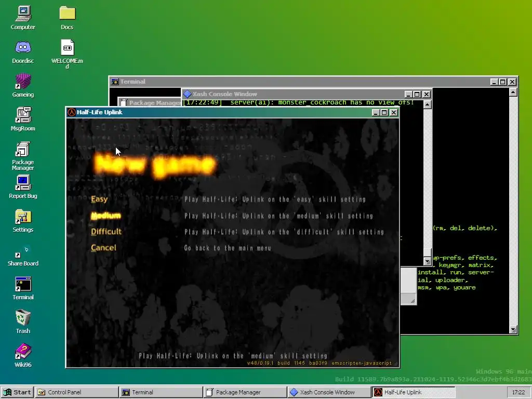Screen dimensions: 532x399
Task: Click the Half-Life lambda icon in title bar
Action: 71,112
